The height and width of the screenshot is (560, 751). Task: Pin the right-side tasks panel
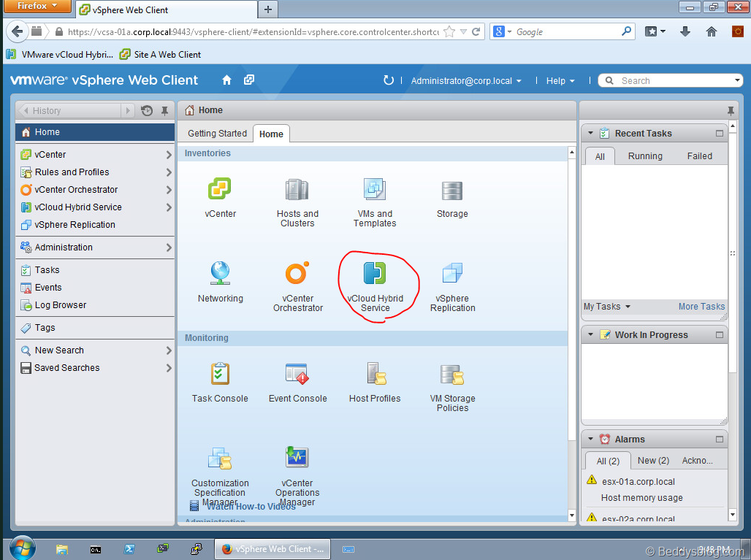pos(731,111)
